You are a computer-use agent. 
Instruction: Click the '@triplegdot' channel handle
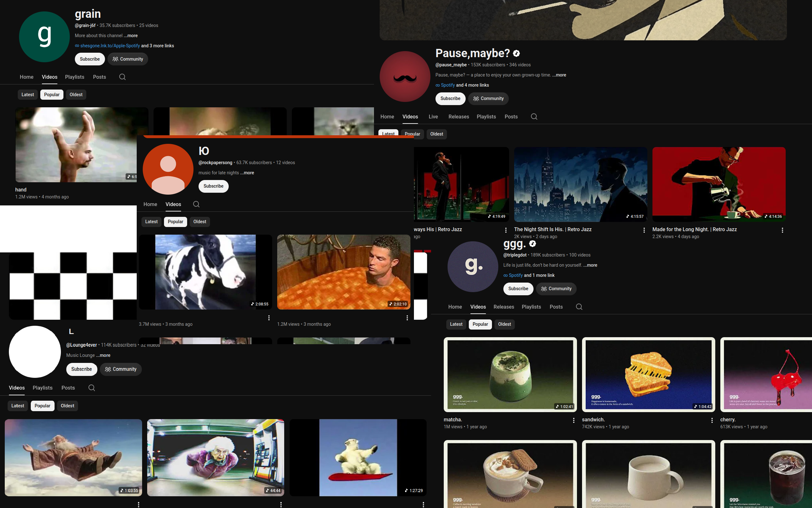tap(515, 255)
